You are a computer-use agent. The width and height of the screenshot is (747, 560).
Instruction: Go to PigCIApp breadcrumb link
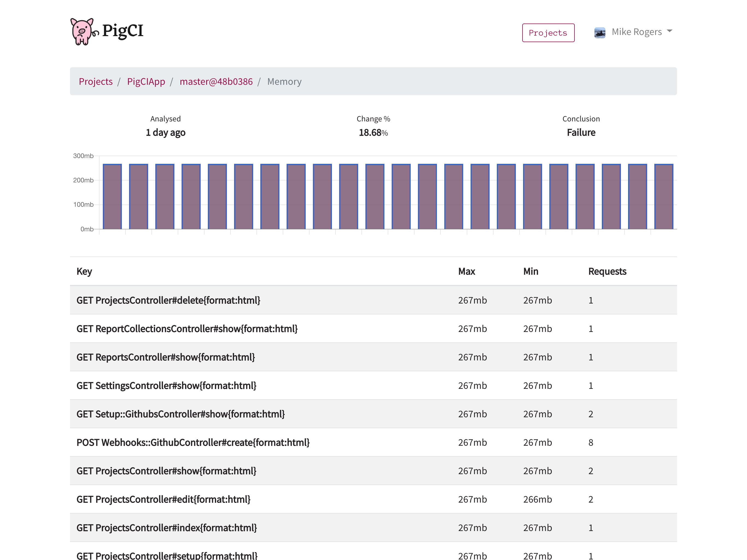point(146,81)
